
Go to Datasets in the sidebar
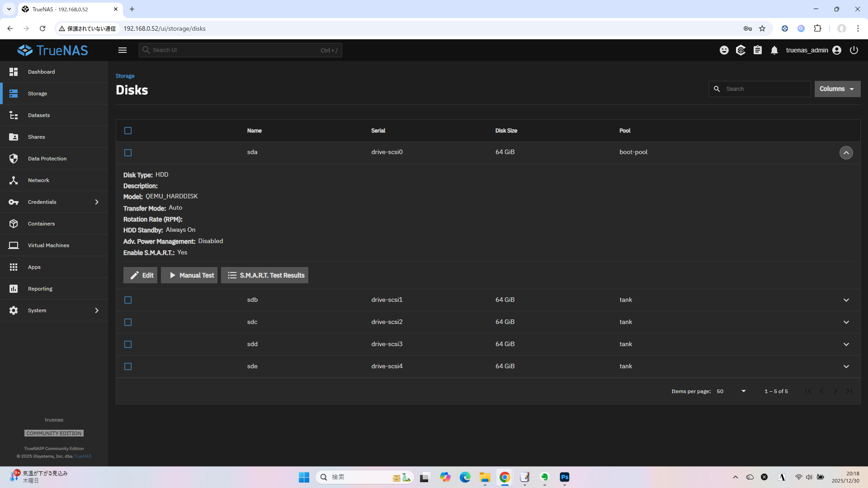39,115
